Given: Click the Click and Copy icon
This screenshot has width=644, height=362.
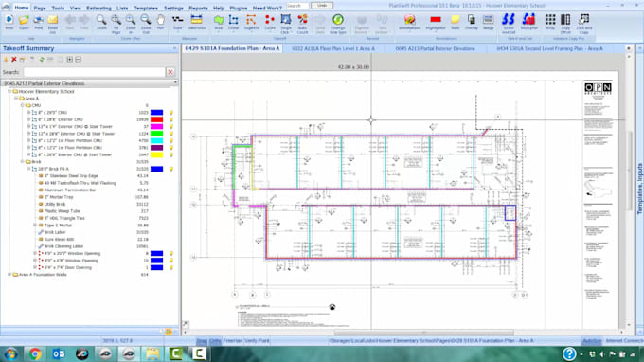Looking at the screenshot, I should click(583, 20).
